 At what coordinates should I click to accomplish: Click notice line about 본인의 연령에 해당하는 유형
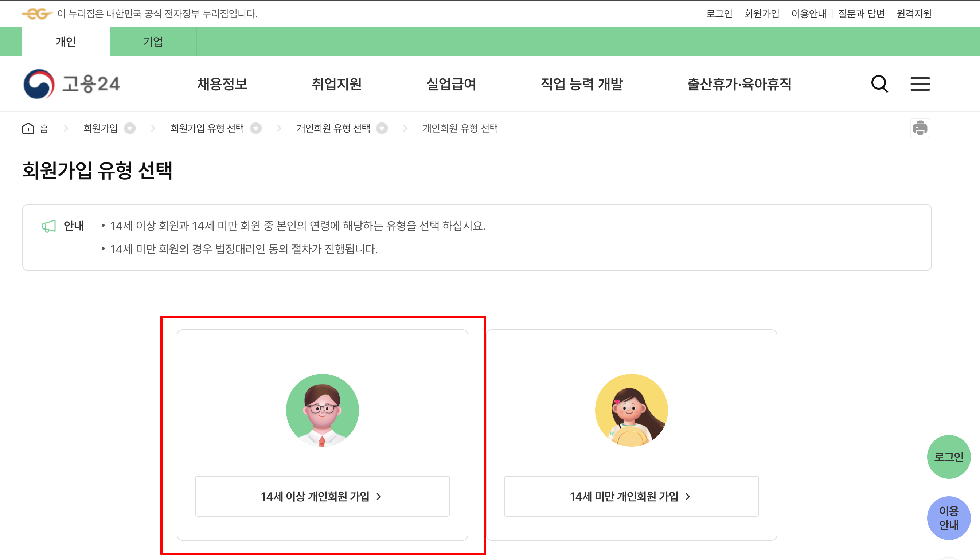(x=298, y=226)
